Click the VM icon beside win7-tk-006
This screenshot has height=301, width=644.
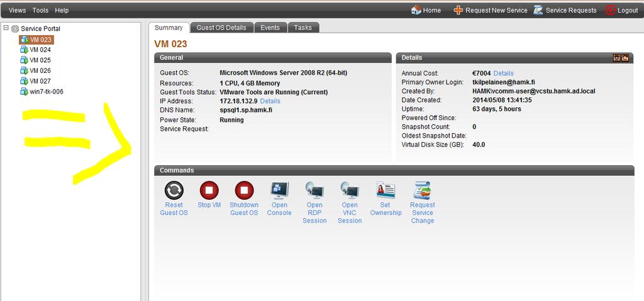(24, 92)
